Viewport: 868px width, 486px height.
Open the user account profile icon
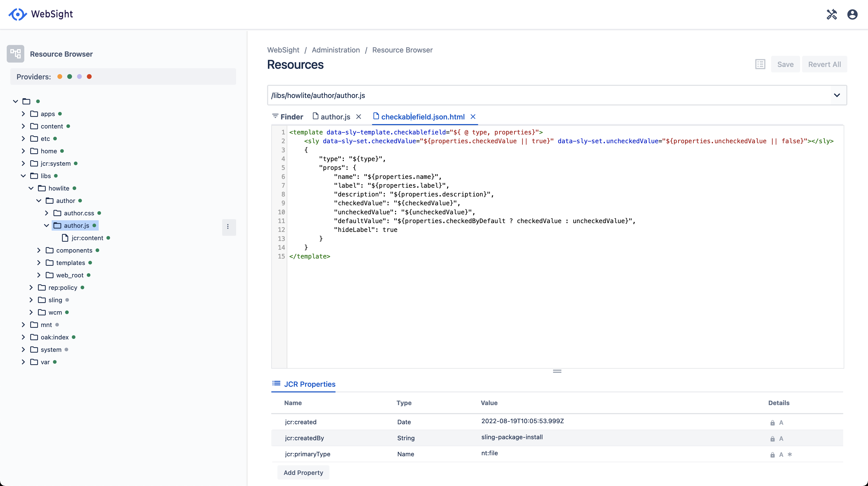coord(852,14)
